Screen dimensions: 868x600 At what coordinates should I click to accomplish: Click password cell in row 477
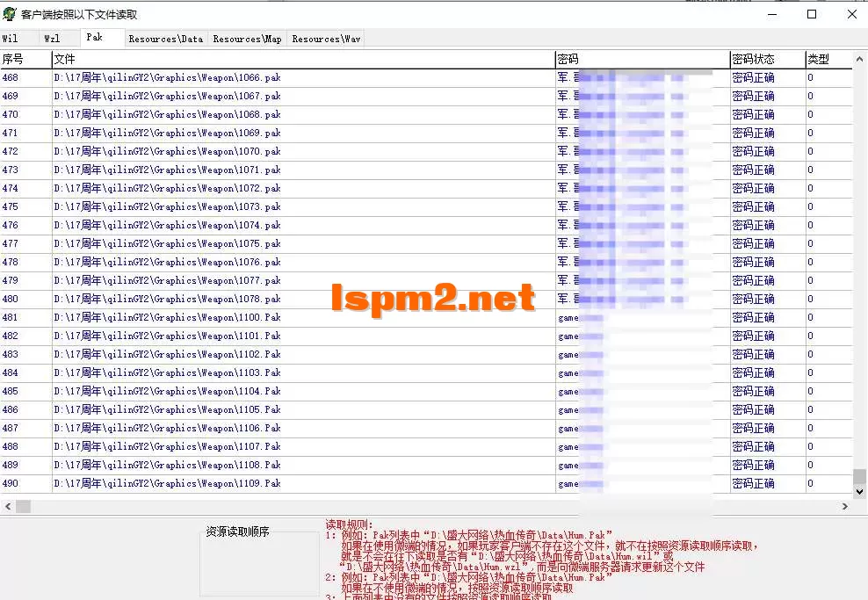pyautogui.click(x=643, y=243)
